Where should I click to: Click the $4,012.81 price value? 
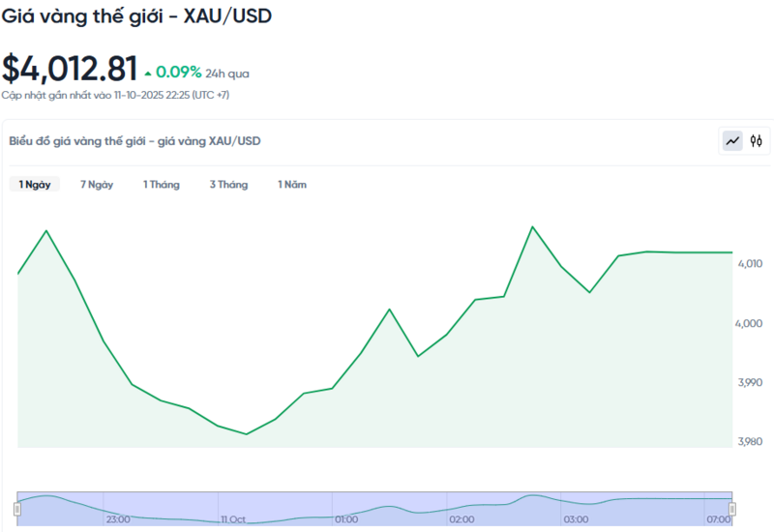70,69
